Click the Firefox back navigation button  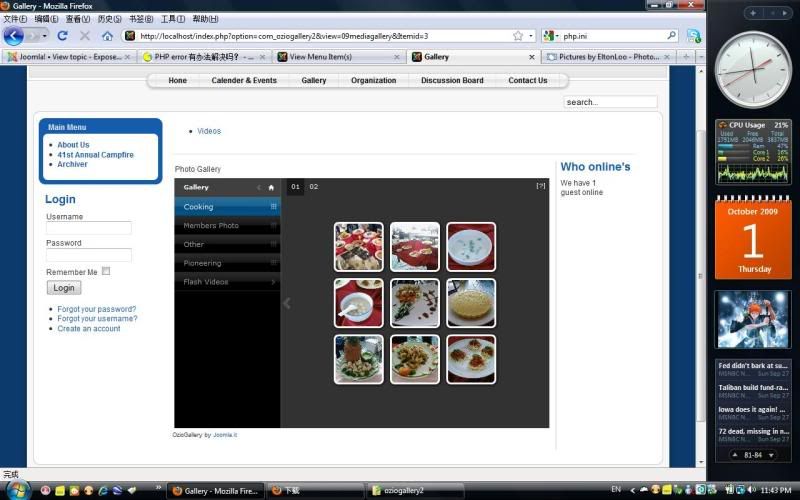click(x=13, y=36)
